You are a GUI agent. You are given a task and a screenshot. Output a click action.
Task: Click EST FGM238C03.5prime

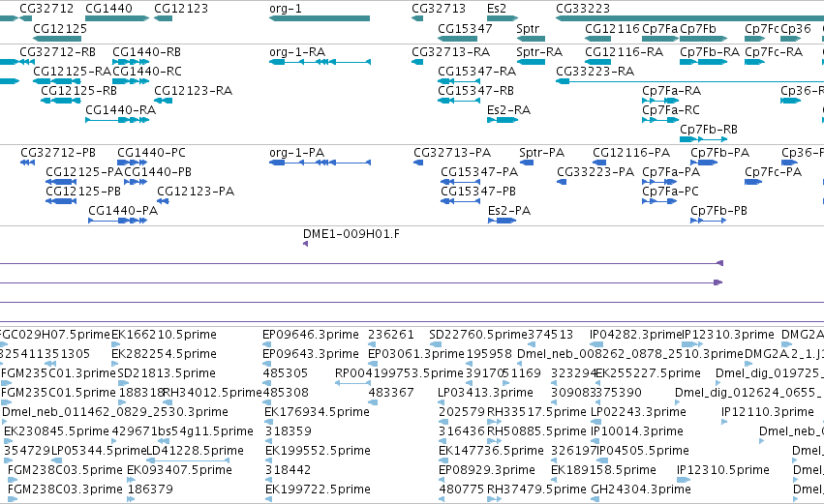tap(66, 470)
